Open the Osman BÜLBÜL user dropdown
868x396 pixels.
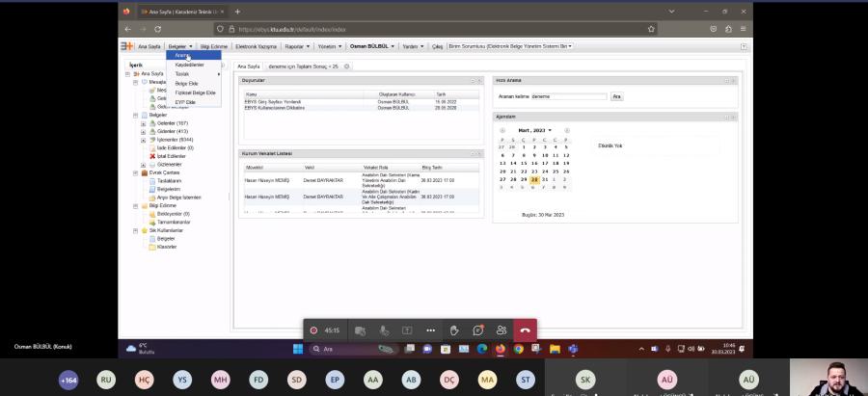click(x=372, y=46)
